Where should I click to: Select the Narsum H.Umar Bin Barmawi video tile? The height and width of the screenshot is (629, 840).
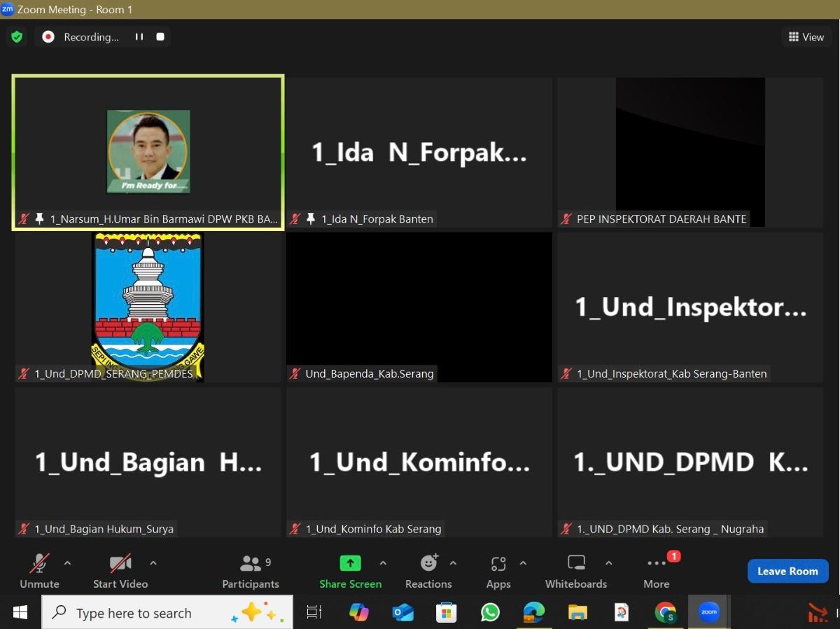tap(148, 153)
